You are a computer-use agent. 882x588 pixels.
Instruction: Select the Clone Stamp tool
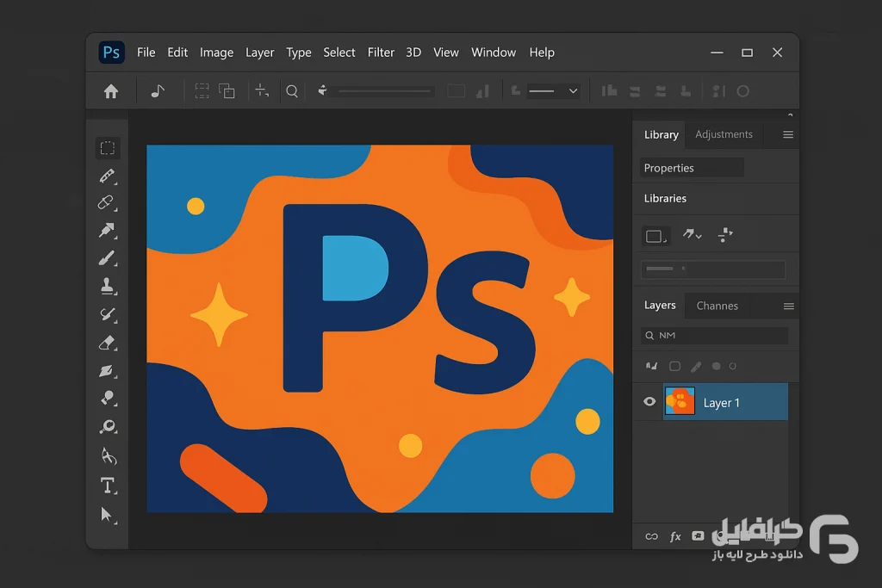(108, 286)
